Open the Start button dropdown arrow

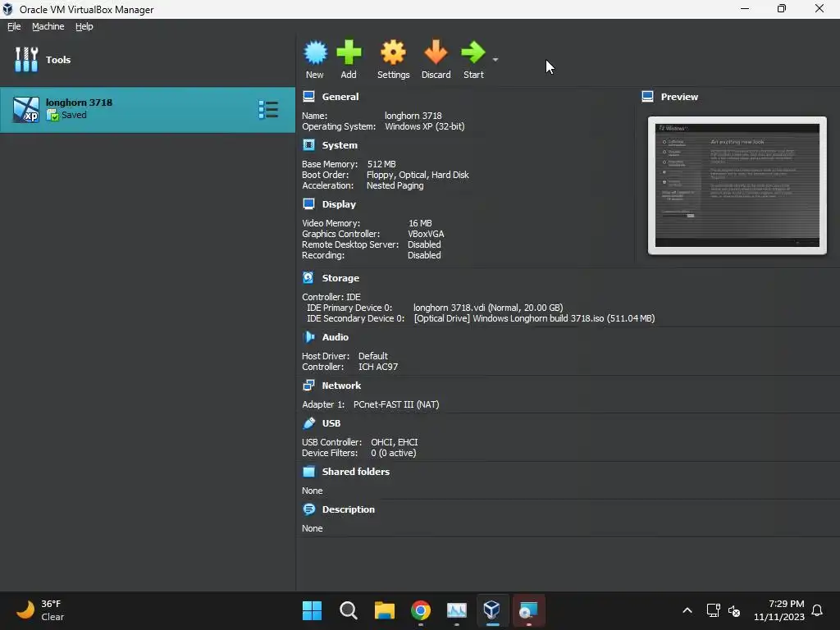[495, 59]
